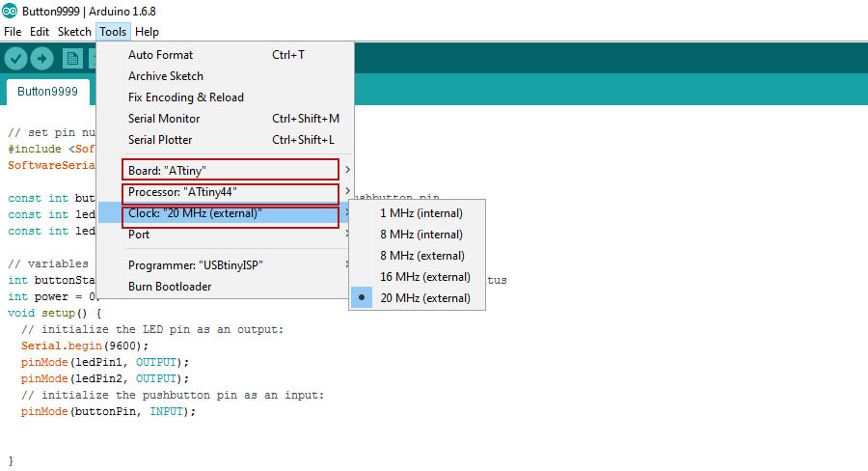The height and width of the screenshot is (471, 868).
Task: Switch to the Button9999 sketch tab
Action: (47, 92)
